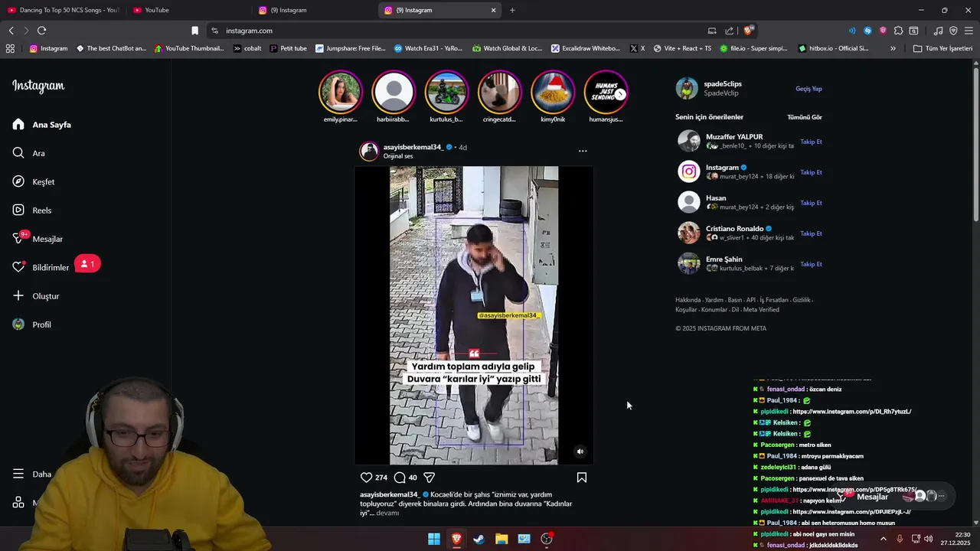Open Meta Verified footer link
Screen dimensions: 980x551
tap(761, 310)
